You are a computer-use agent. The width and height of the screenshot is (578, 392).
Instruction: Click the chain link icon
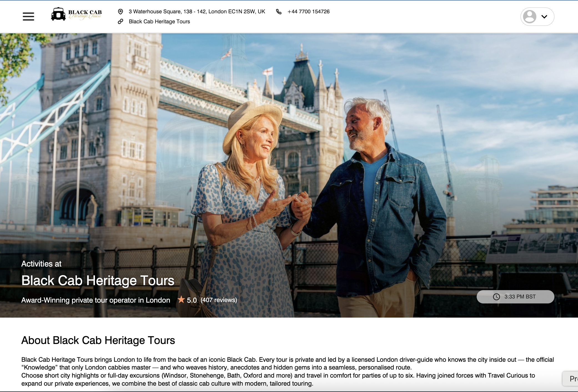[120, 21]
